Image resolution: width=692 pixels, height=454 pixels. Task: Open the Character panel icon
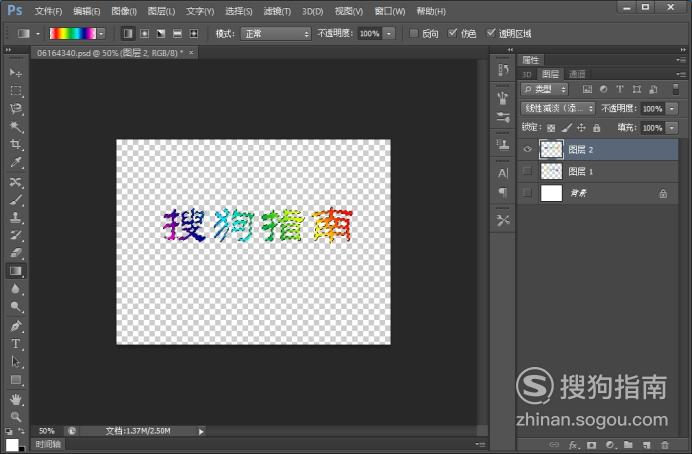pos(503,173)
